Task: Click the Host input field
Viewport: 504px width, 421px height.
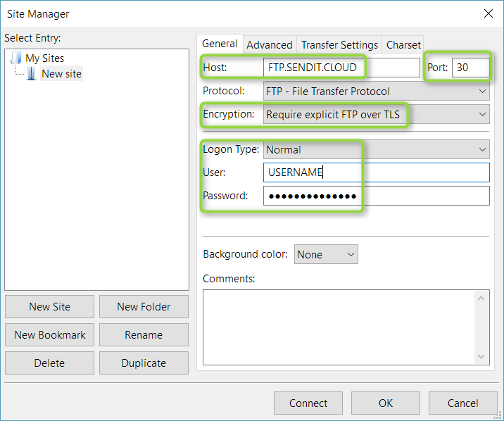Action: coord(341,68)
